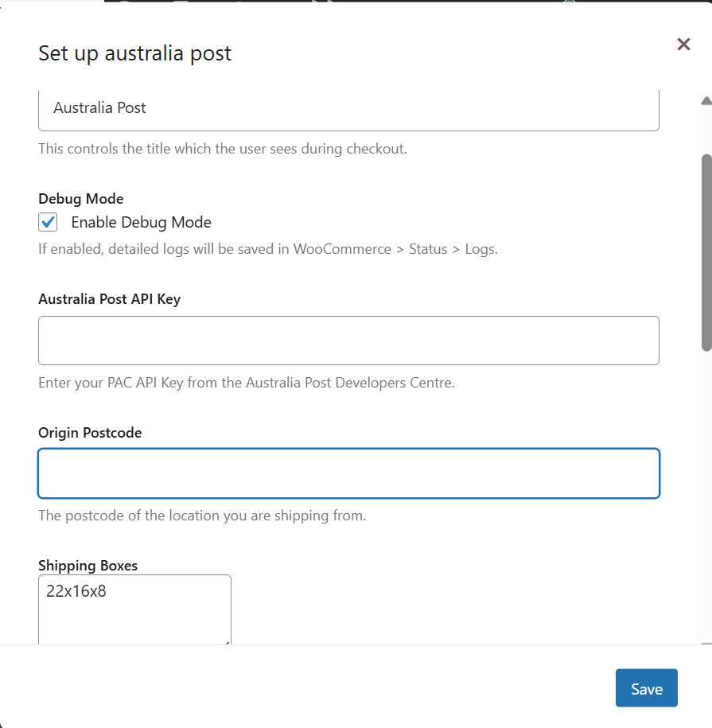Click the dialog title Set up australia post

pos(134,53)
